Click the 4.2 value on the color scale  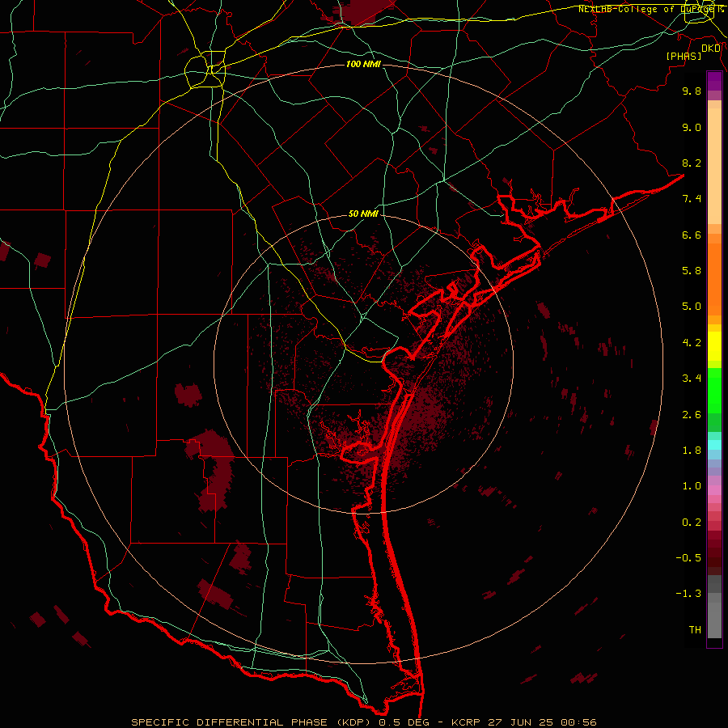point(692,343)
